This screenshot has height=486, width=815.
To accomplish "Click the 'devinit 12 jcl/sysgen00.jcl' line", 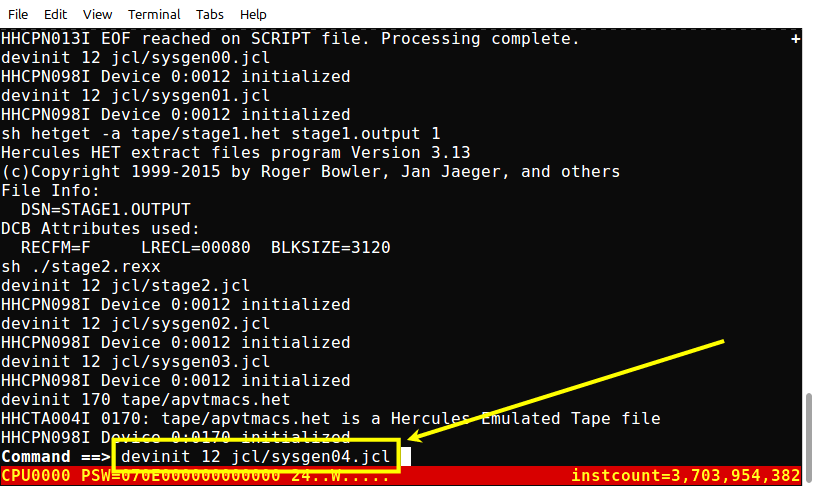I will point(136,58).
